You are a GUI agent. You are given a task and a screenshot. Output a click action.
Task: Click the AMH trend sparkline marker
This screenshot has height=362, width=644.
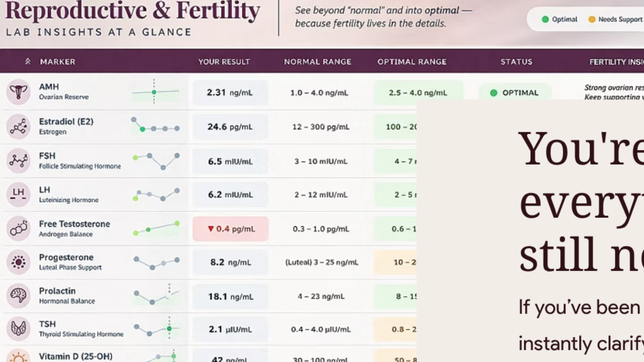(154, 92)
